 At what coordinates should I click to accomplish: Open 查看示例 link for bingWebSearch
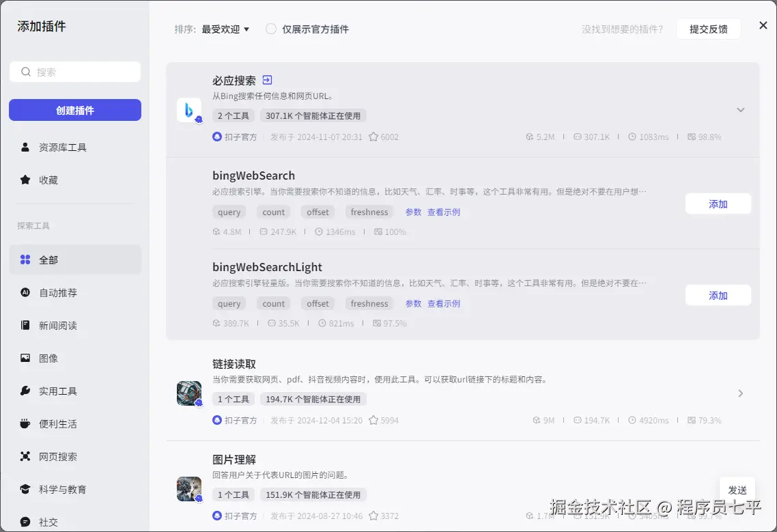tap(444, 212)
